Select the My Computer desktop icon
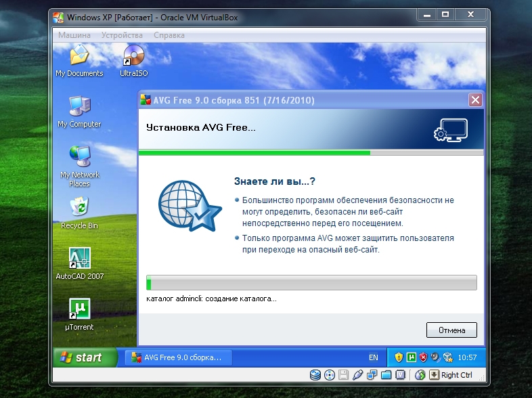Screen dimensions: 532x398 tap(79, 107)
